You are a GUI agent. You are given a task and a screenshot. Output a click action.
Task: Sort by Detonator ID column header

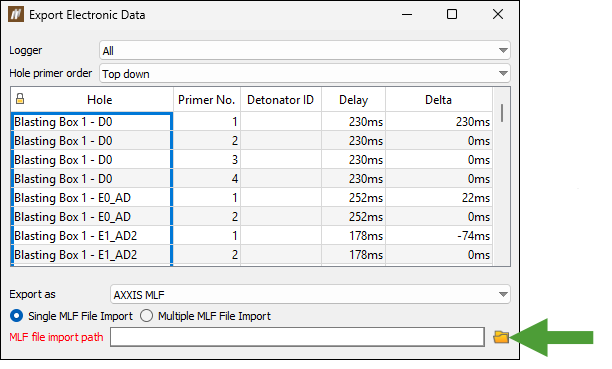[281, 100]
